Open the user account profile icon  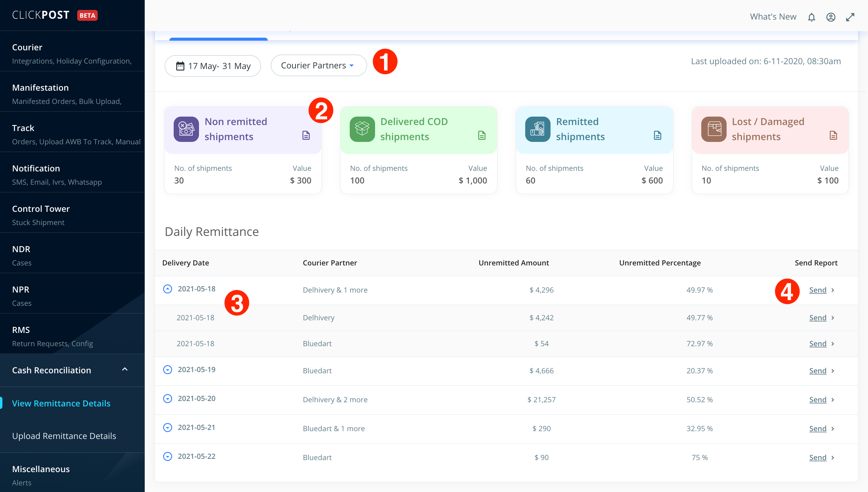click(x=831, y=17)
